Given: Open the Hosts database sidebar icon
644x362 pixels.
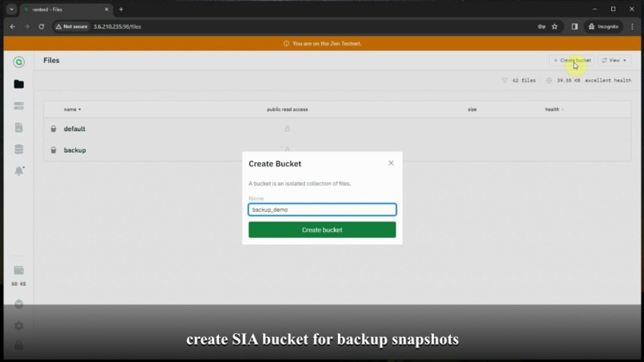Looking at the screenshot, I should click(19, 149).
